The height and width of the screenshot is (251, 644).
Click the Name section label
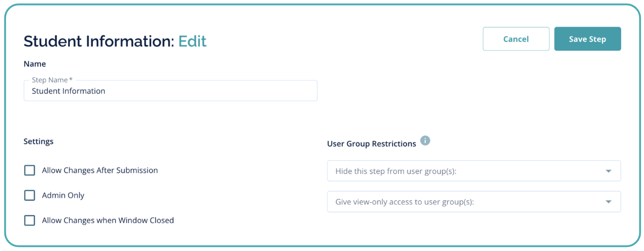click(x=35, y=64)
